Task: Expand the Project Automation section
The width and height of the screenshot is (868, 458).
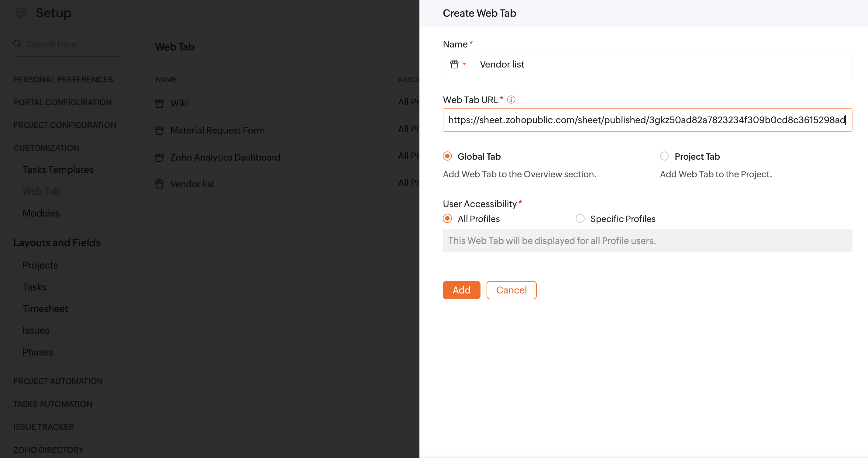Action: [58, 381]
